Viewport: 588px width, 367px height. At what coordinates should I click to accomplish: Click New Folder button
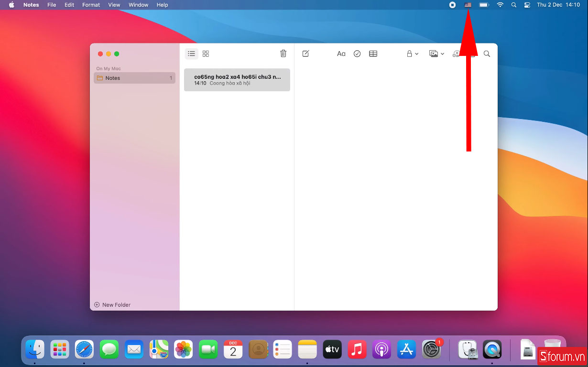[112, 305]
